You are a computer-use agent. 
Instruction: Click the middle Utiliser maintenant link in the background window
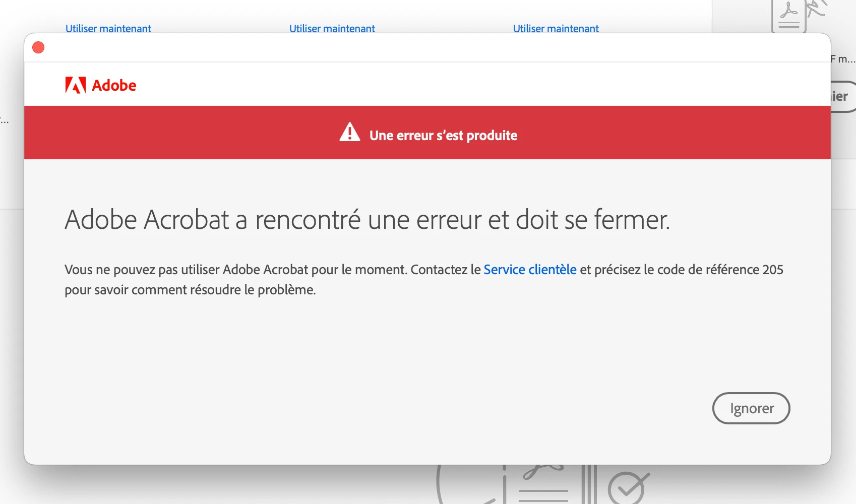point(332,29)
